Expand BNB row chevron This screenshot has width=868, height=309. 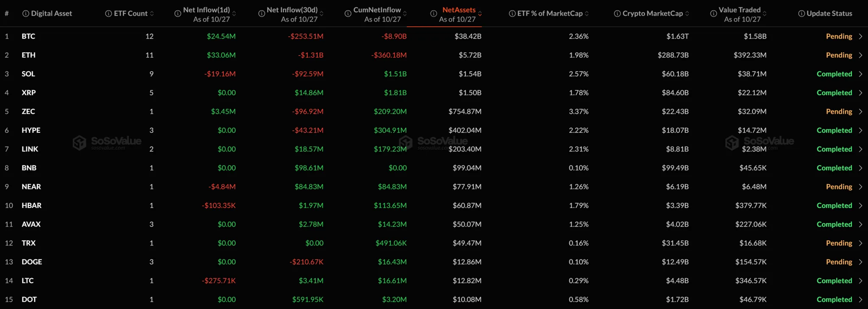pos(860,168)
